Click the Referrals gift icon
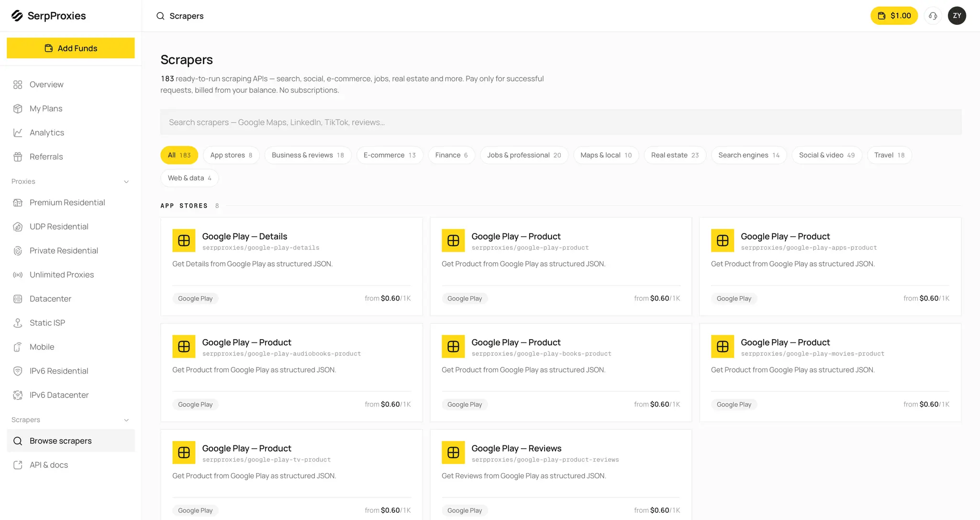980x520 pixels. click(x=18, y=157)
